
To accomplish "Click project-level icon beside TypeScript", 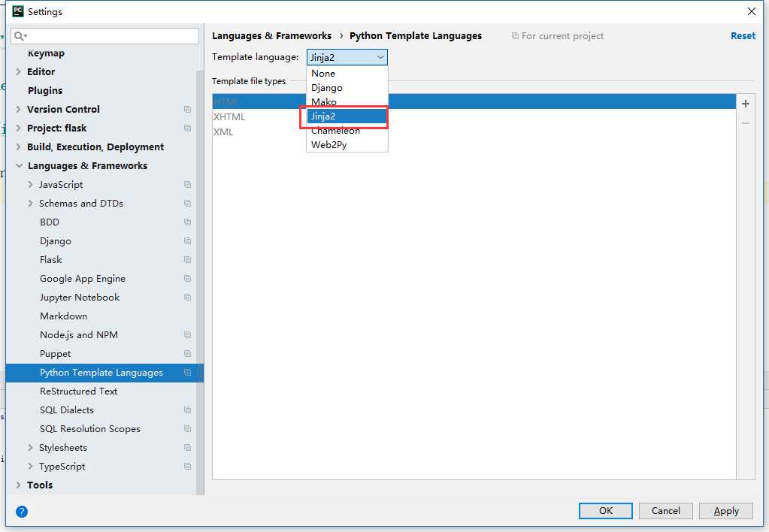I will (187, 467).
